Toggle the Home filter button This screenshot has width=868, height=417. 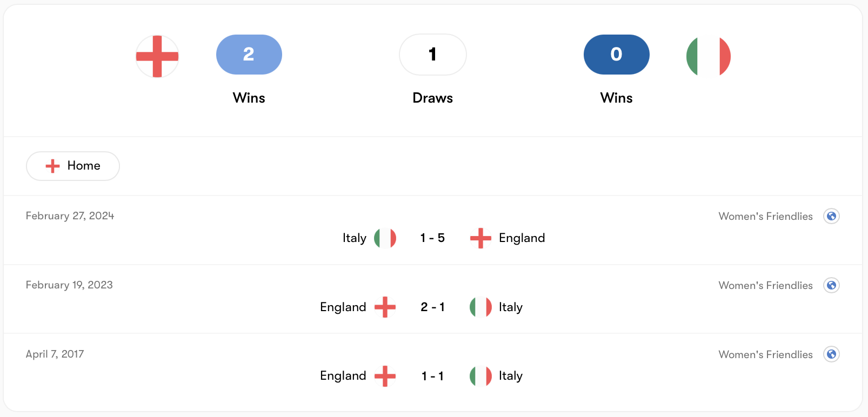[x=73, y=166]
